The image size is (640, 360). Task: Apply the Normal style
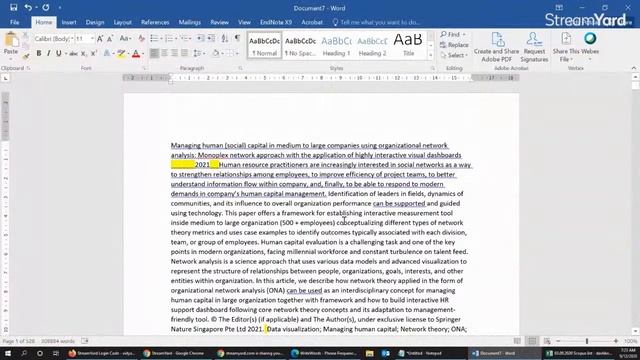pos(264,45)
